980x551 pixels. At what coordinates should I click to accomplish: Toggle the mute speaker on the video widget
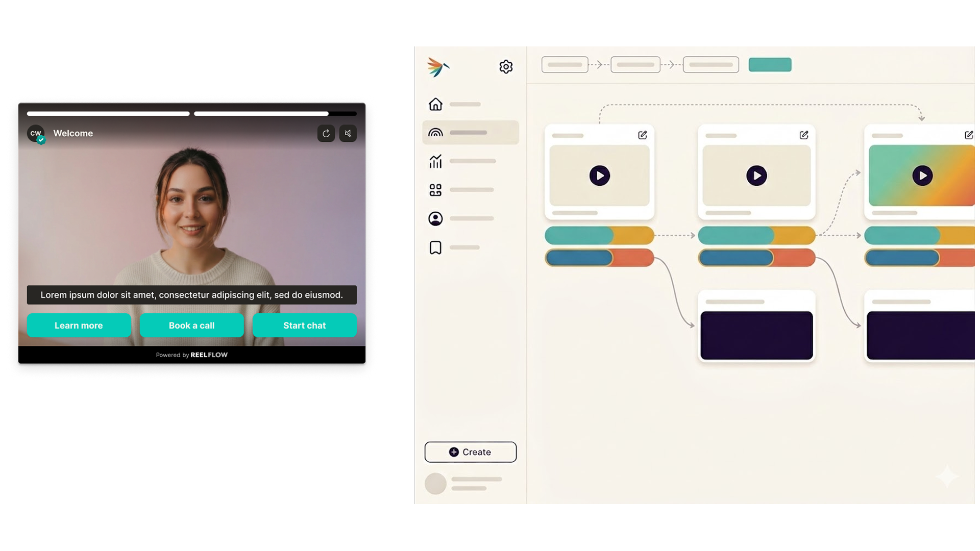tap(348, 134)
